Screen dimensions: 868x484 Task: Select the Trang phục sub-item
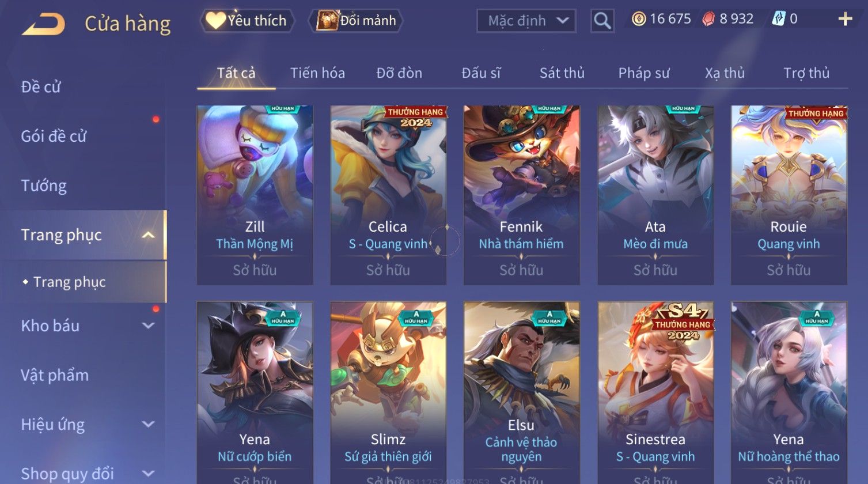click(70, 282)
